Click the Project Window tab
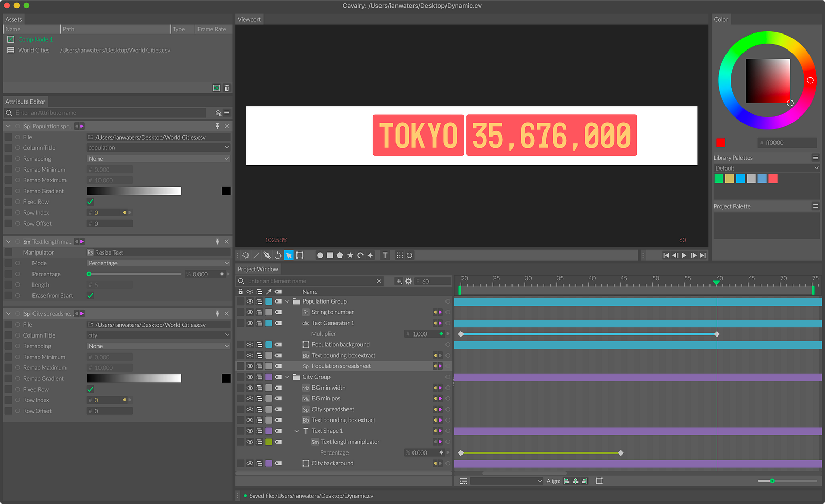Image resolution: width=825 pixels, height=504 pixels. tap(258, 269)
